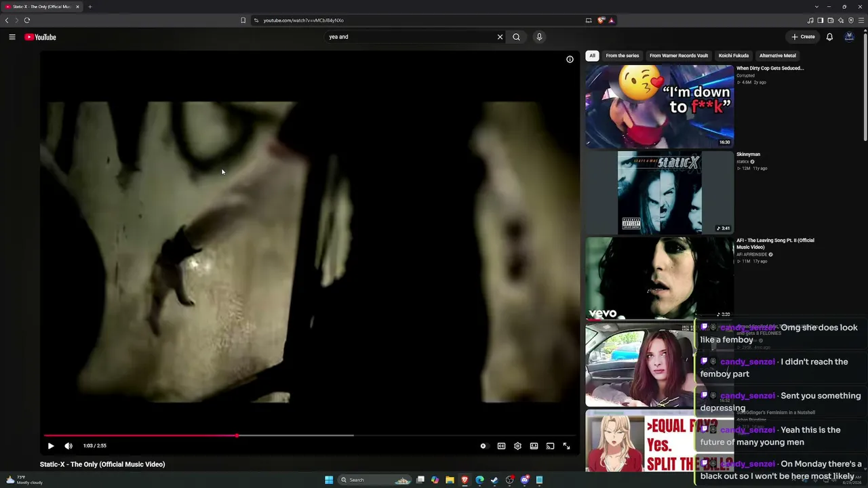Bookmark this page

(243, 20)
